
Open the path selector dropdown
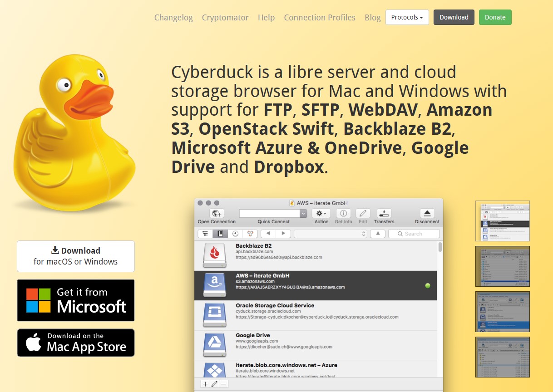tap(331, 234)
